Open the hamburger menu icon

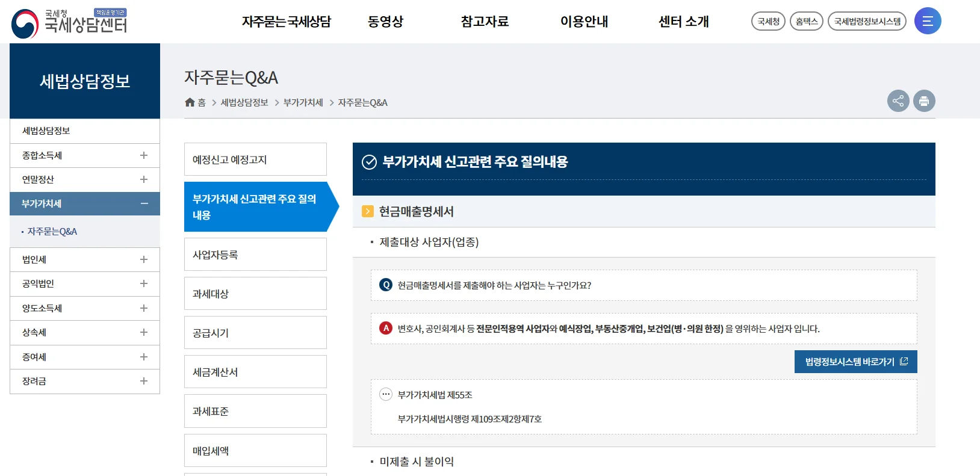(927, 21)
